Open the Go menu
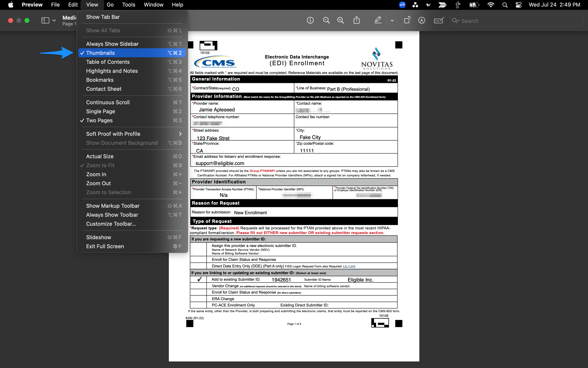Screen dimensions: 588x368 (x=110, y=5)
